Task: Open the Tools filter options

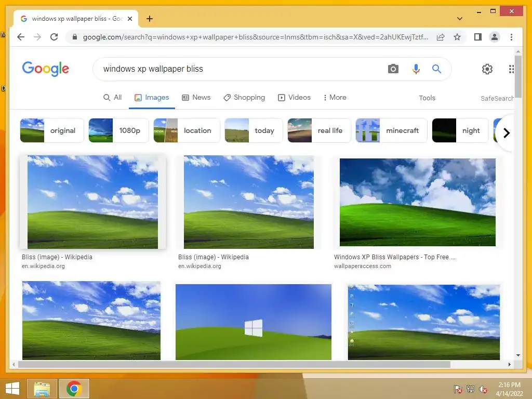Action: tap(427, 98)
